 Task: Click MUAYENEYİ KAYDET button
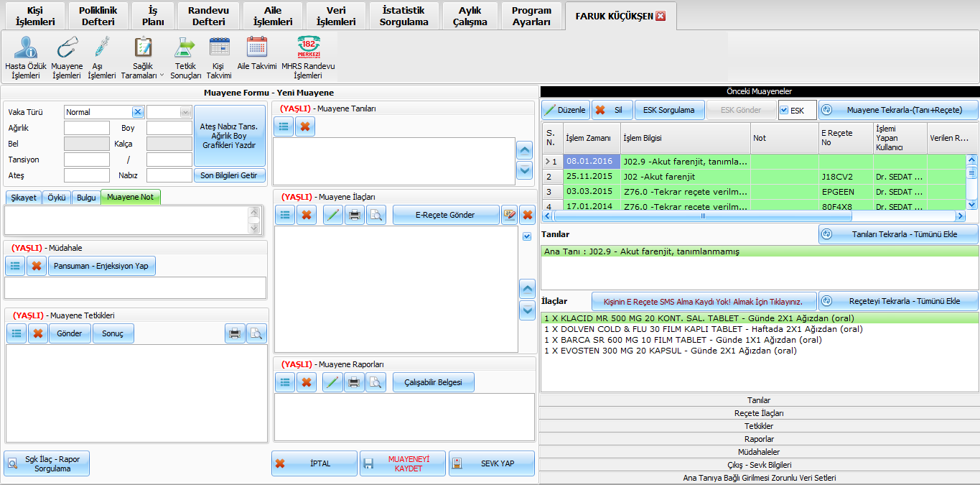pyautogui.click(x=402, y=463)
